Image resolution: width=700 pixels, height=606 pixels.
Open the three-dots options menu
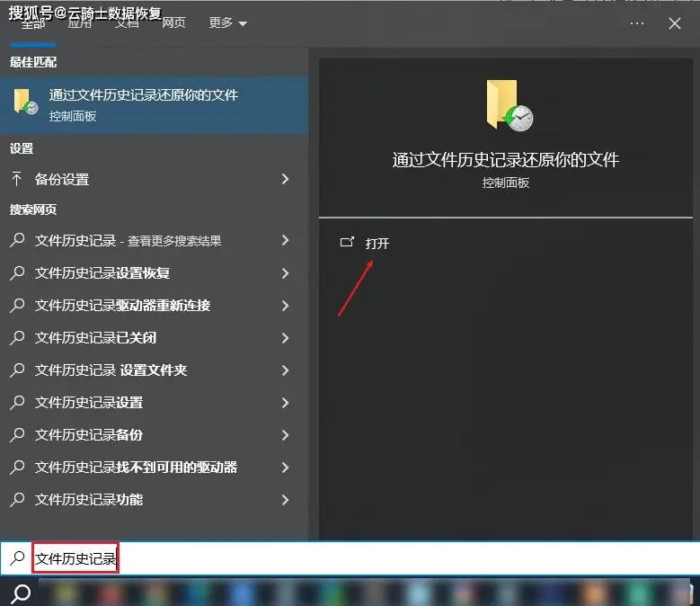(637, 23)
